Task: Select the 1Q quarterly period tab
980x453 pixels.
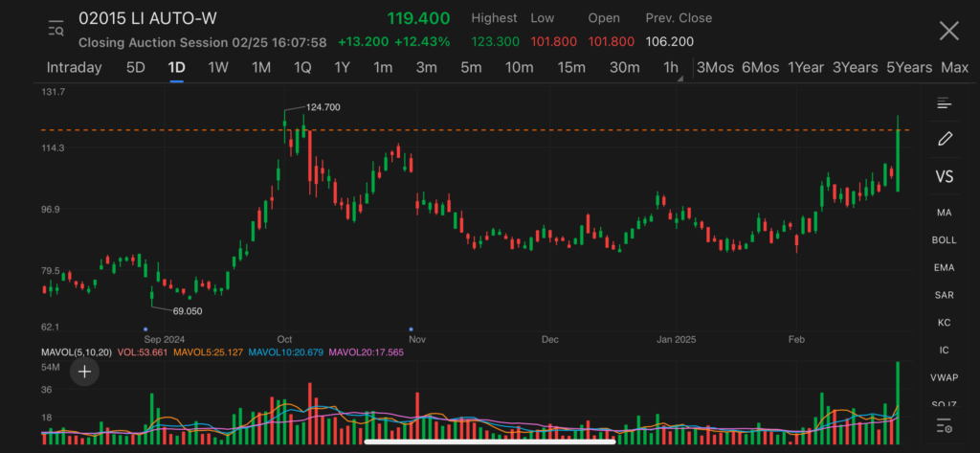Action: coord(302,68)
